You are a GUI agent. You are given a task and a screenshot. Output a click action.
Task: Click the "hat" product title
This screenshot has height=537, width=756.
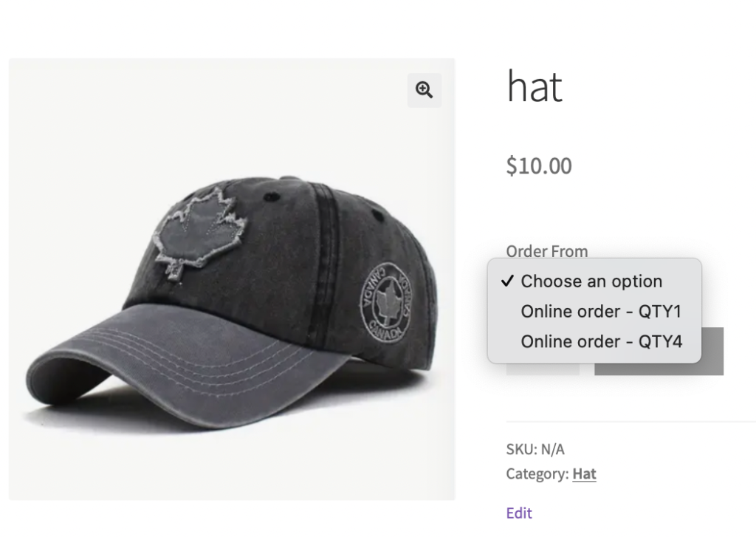(x=535, y=87)
